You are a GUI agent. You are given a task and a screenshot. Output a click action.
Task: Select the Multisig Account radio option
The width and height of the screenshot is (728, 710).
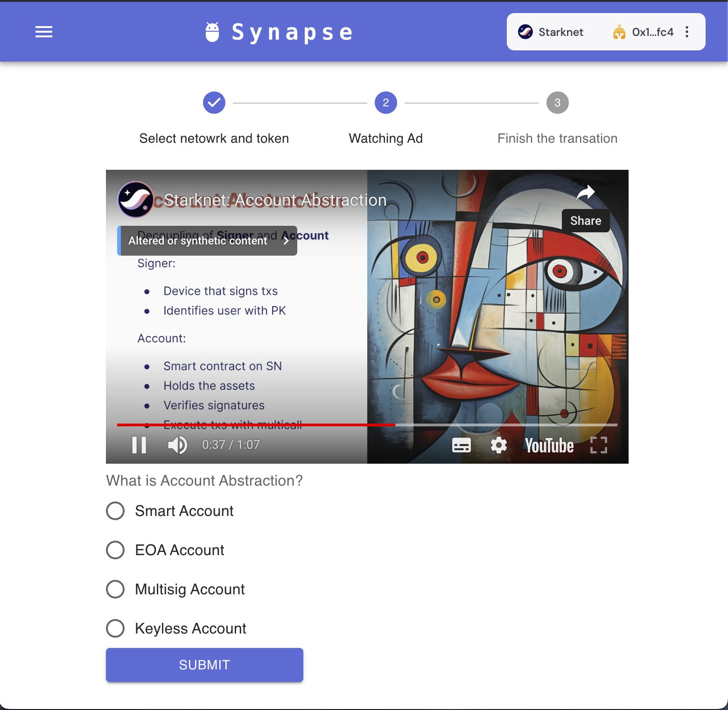click(115, 589)
